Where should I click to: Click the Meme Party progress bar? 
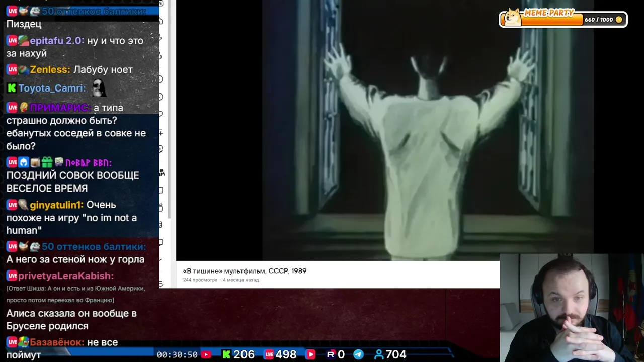click(x=563, y=20)
